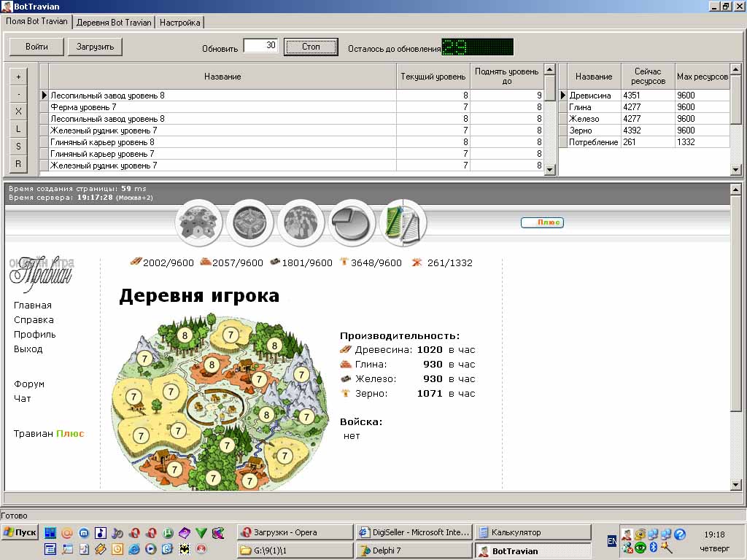747x560 pixels.
Task: Click the X side button
Action: 18,112
